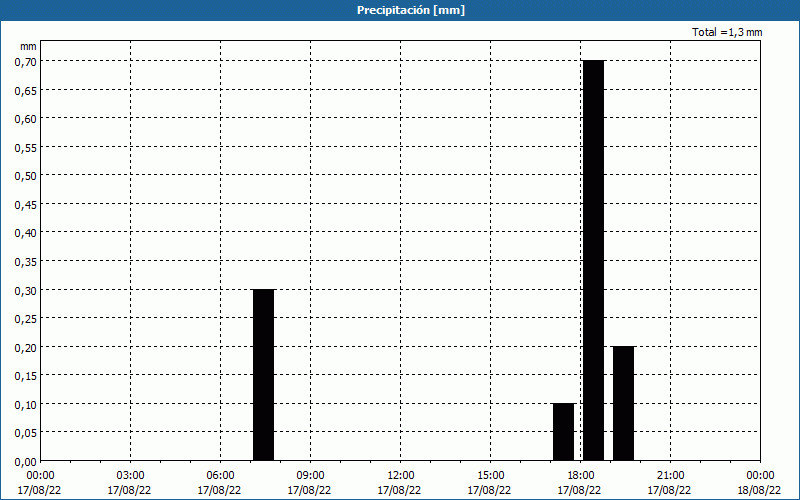Click the 18:00 time axis label
The image size is (800, 500).
coord(580,476)
